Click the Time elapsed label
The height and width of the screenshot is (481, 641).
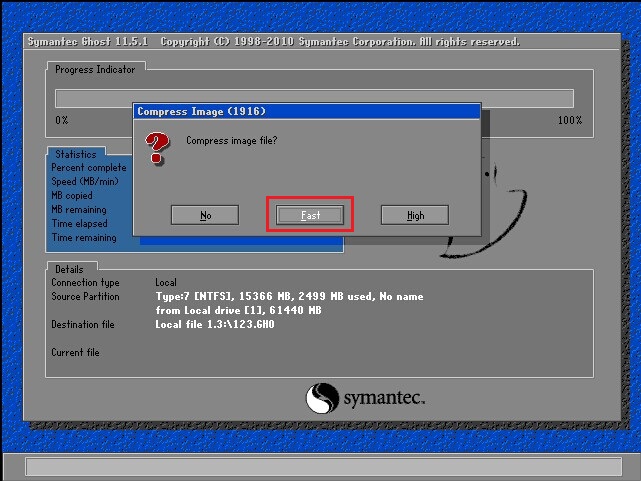(79, 224)
